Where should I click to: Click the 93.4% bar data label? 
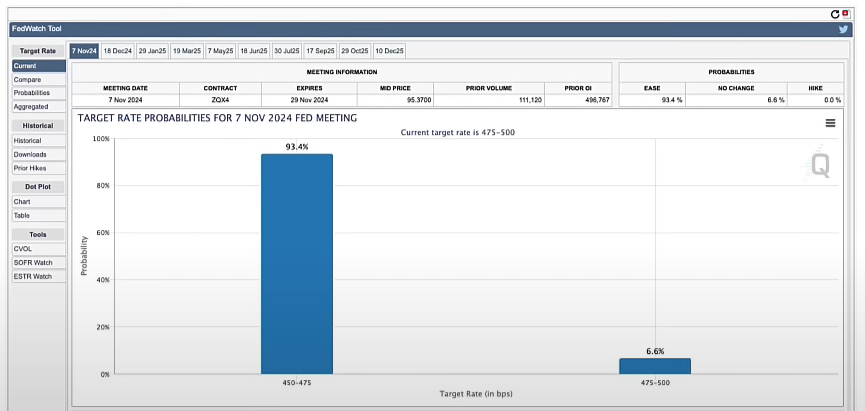point(297,147)
